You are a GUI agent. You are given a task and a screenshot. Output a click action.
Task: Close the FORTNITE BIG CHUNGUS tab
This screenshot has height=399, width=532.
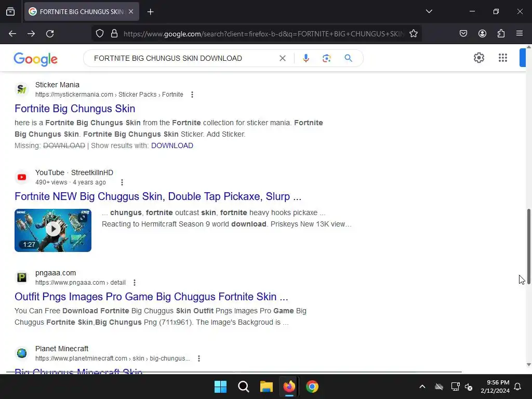(x=131, y=11)
